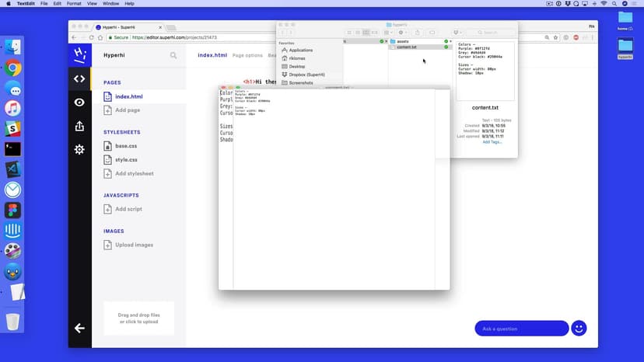Open Chrome from the Dock
Image resolution: width=644 pixels, height=362 pixels.
(12, 68)
